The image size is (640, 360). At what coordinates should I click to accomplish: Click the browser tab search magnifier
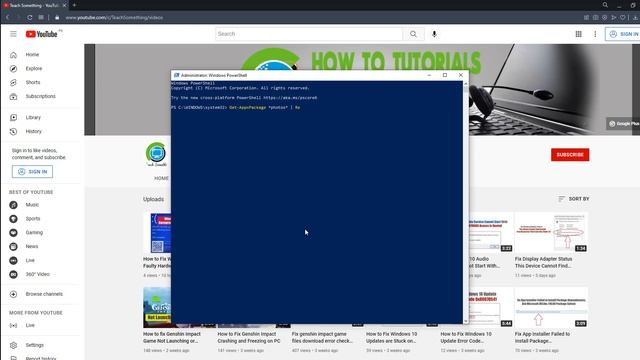tap(605, 5)
